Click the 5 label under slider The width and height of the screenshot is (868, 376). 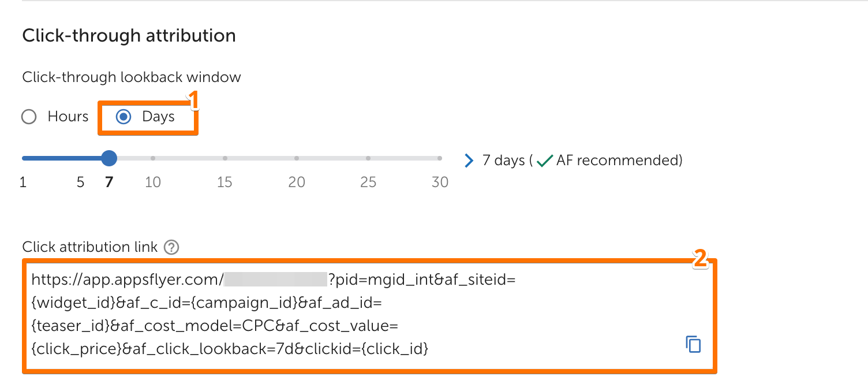click(x=80, y=183)
